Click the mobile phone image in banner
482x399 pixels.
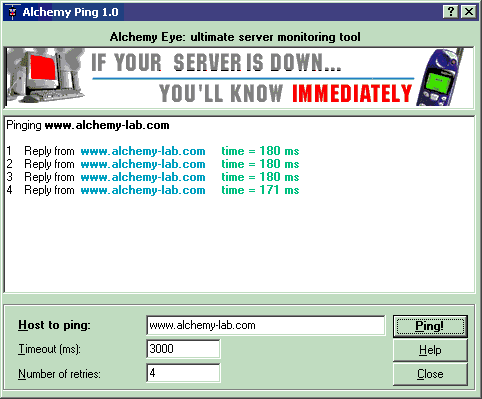(439, 78)
